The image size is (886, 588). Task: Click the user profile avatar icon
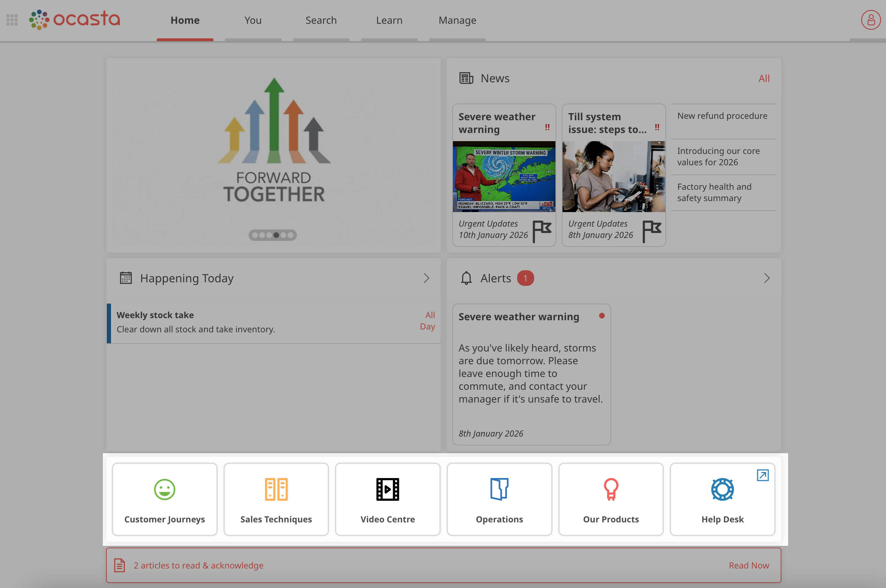click(x=870, y=20)
